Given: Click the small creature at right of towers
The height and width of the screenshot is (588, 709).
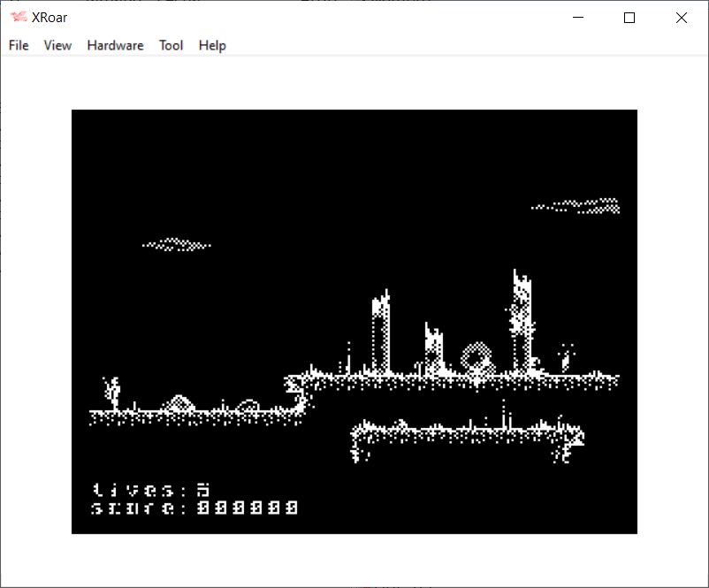Looking at the screenshot, I should (565, 358).
